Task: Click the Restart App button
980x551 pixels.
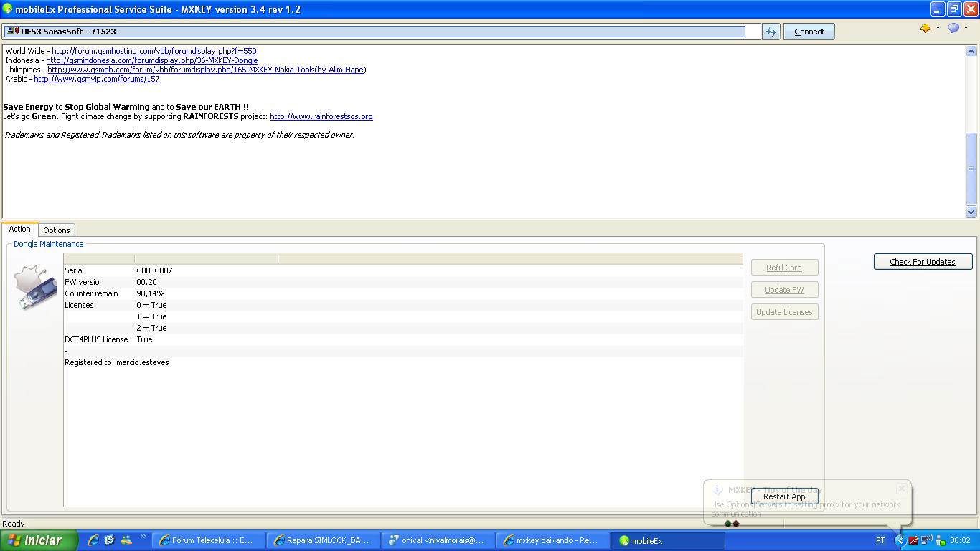Action: (784, 496)
